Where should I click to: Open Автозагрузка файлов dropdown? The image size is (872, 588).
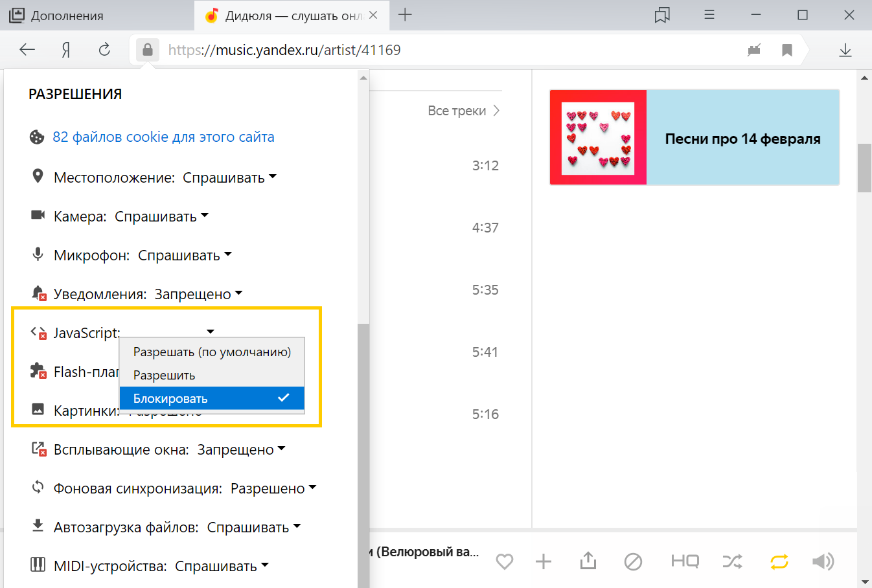click(x=254, y=527)
